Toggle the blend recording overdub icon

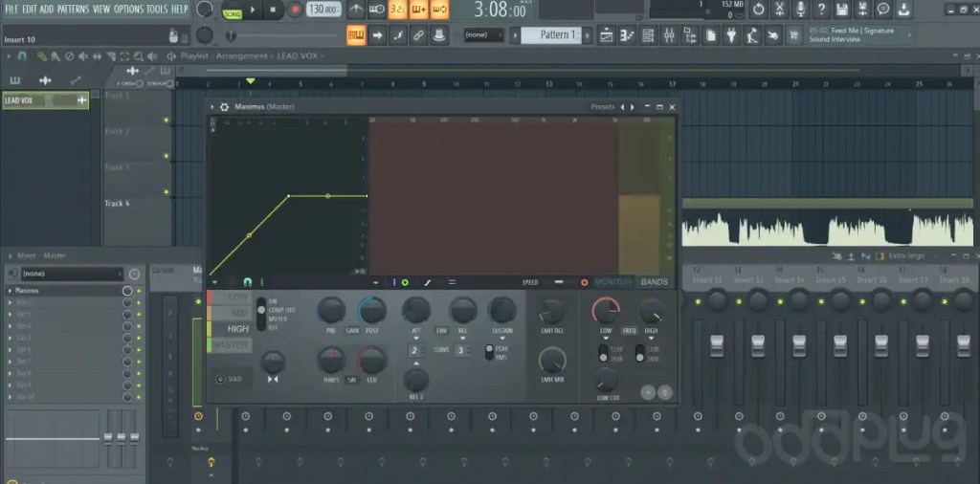[419, 10]
